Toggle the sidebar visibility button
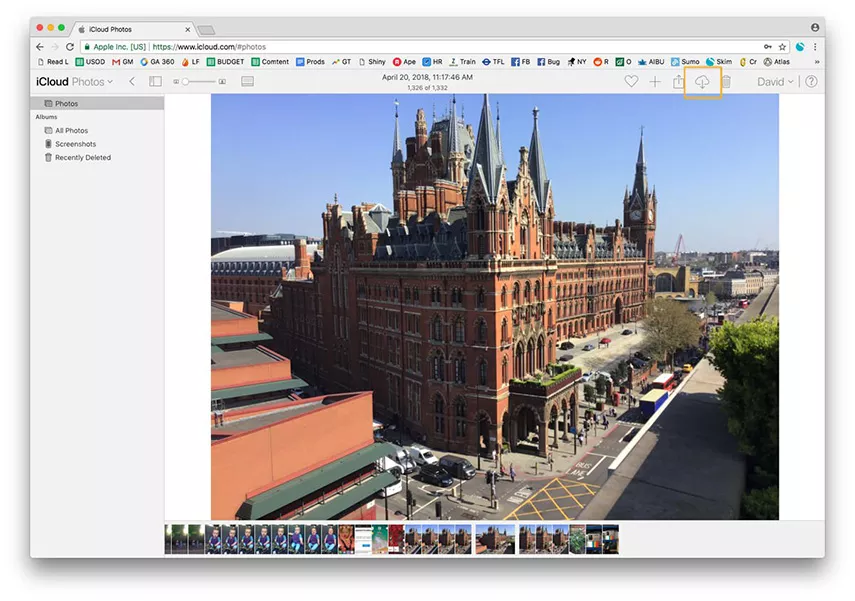 [x=155, y=82]
